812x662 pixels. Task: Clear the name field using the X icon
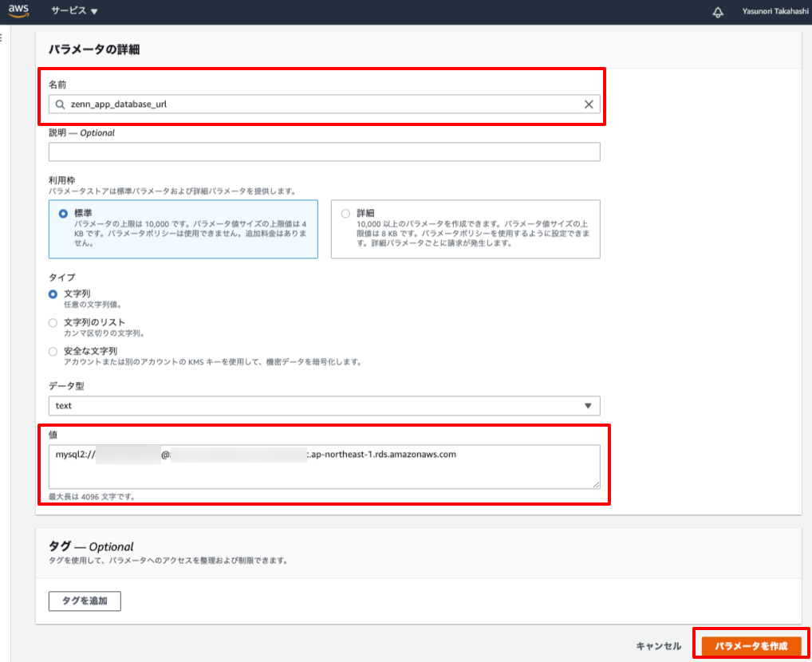coord(589,104)
